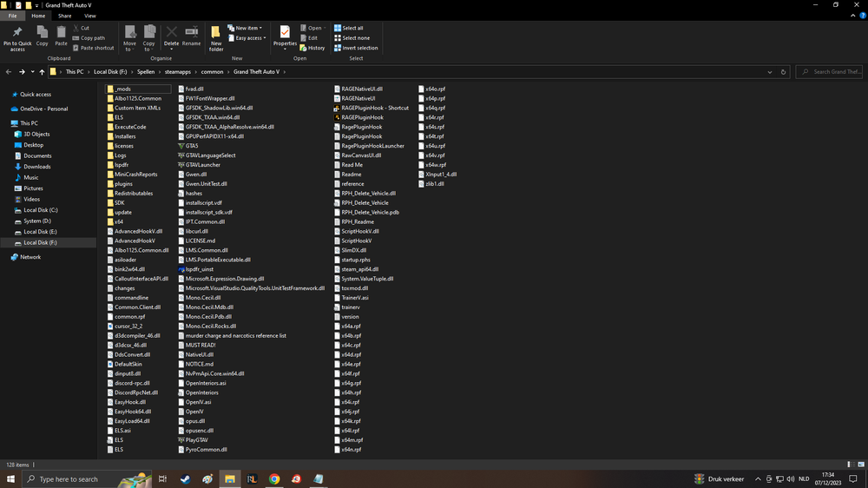This screenshot has width=868, height=488.
Task: Click Select none
Action: click(x=352, y=37)
